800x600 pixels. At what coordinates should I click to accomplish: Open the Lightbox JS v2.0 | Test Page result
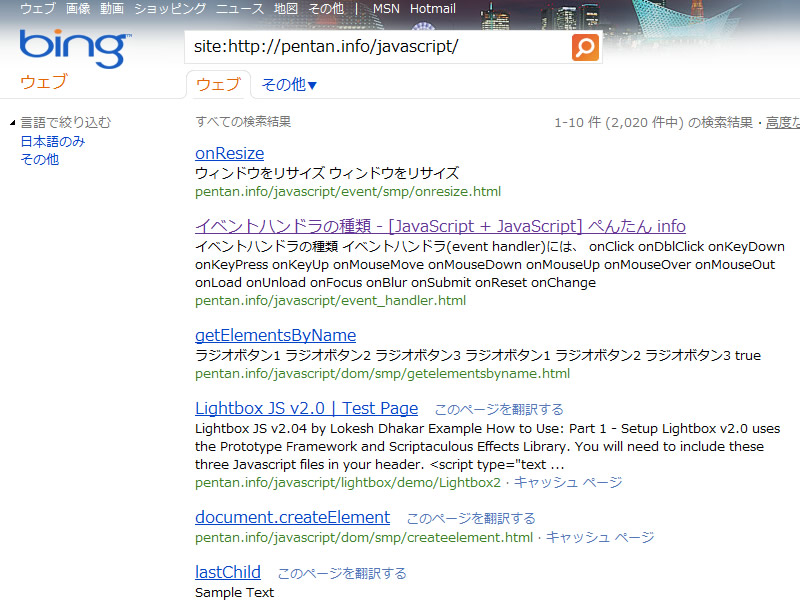(307, 408)
